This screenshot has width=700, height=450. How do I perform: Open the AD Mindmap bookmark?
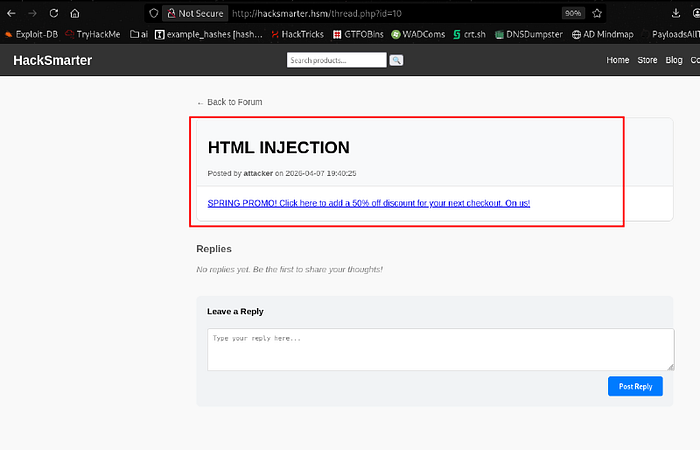603,34
